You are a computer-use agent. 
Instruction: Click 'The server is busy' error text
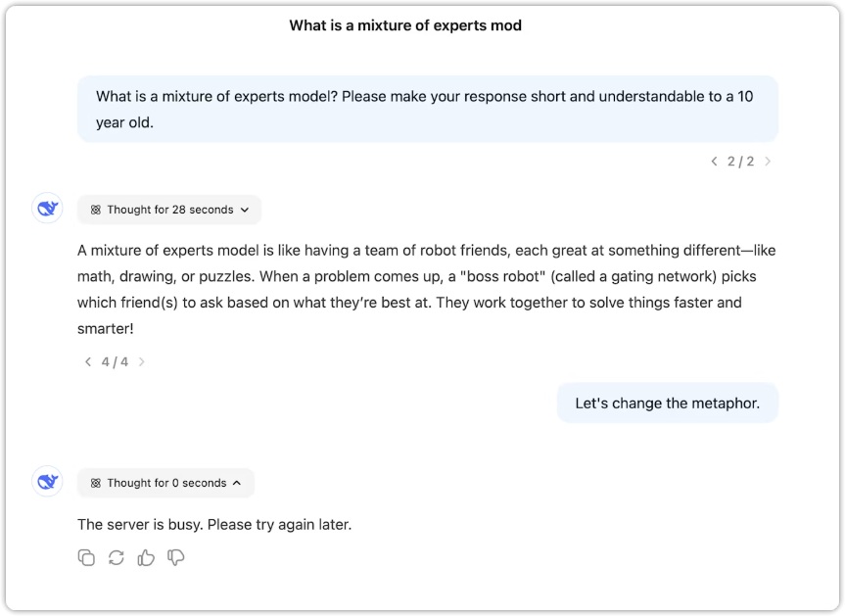click(x=214, y=524)
